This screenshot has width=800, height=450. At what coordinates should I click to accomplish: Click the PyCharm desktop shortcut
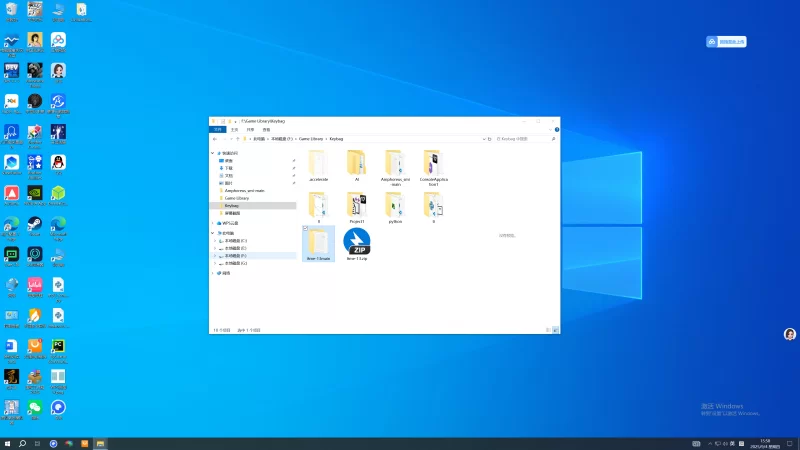(x=59, y=347)
